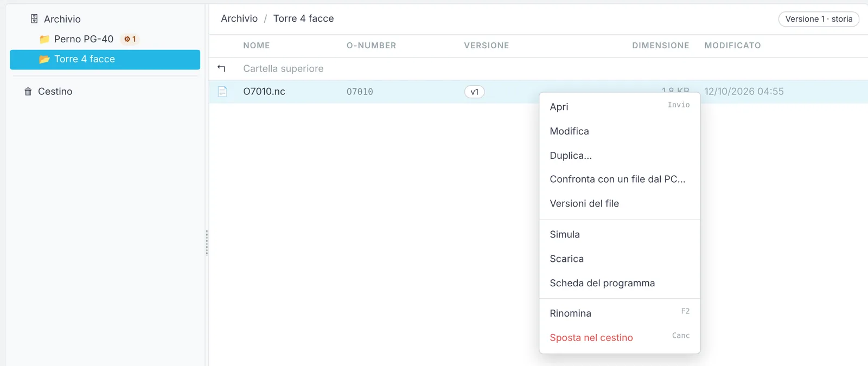
Task: Sort by the MODIFICATO column header
Action: pyautogui.click(x=733, y=46)
